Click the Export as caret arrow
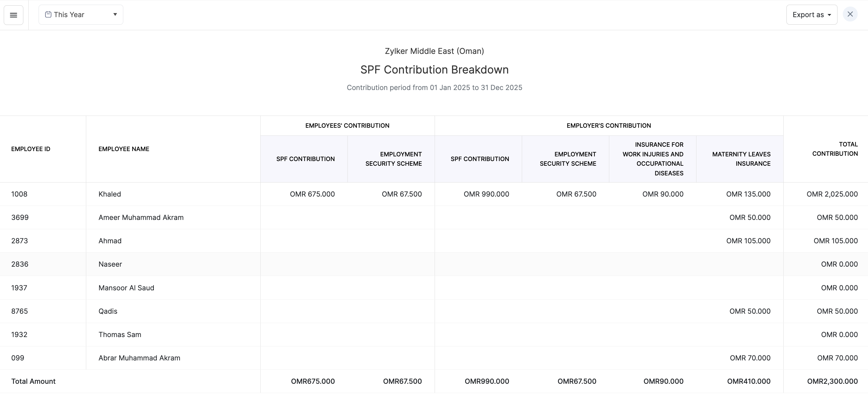The image size is (868, 395). pyautogui.click(x=829, y=15)
